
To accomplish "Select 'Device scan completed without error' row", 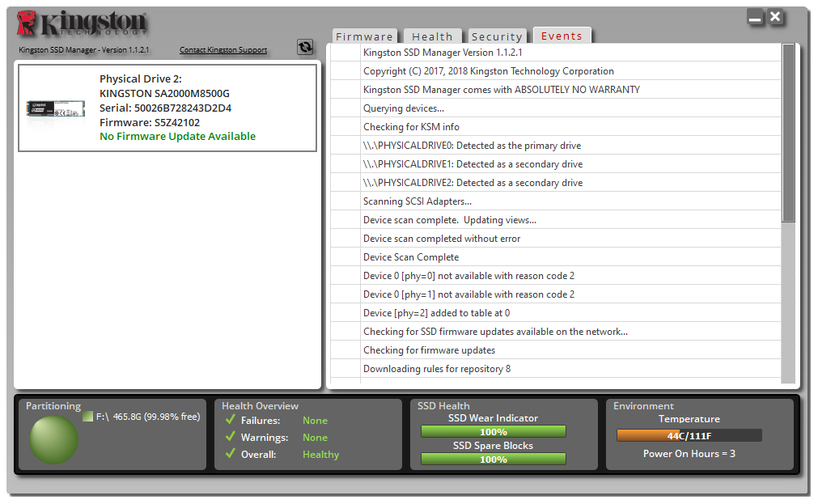I will point(556,239).
